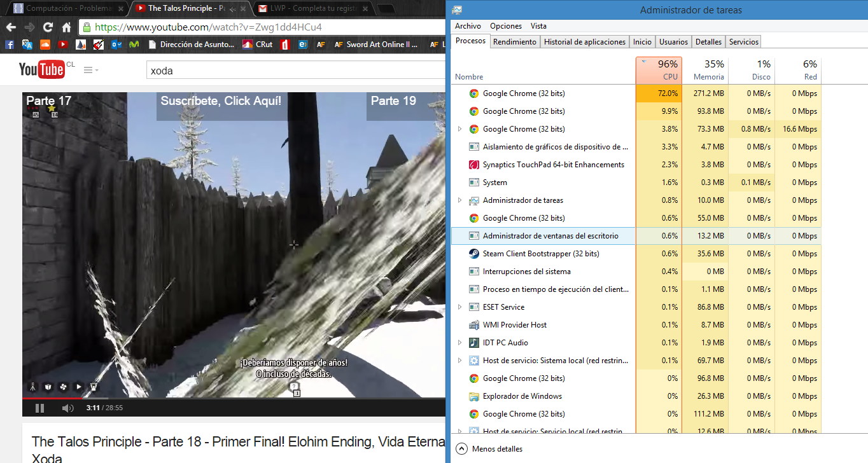Collapse Task Manager with Menos detalles
The image size is (868, 463).
[489, 449]
